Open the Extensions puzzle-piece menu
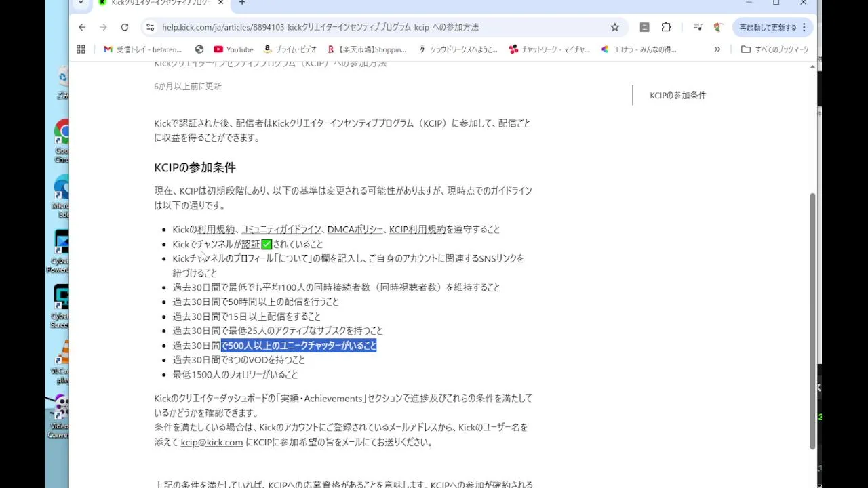The image size is (868, 488). [x=667, y=27]
